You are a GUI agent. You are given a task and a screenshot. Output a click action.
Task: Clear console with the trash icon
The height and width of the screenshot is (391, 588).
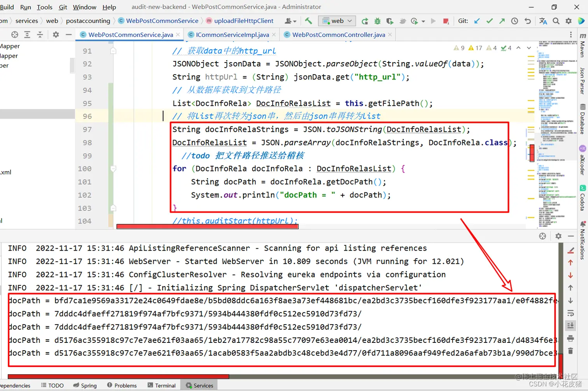[x=570, y=351]
